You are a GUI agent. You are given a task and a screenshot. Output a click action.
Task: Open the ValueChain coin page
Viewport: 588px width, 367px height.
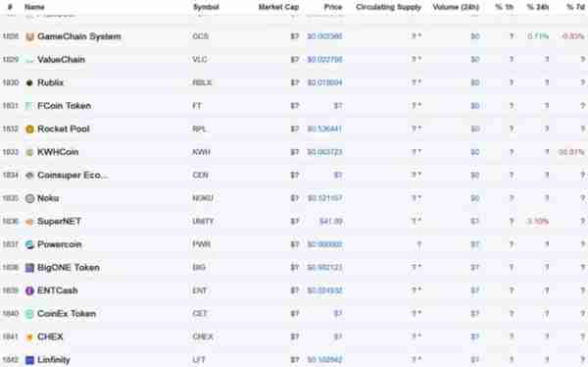pos(61,59)
